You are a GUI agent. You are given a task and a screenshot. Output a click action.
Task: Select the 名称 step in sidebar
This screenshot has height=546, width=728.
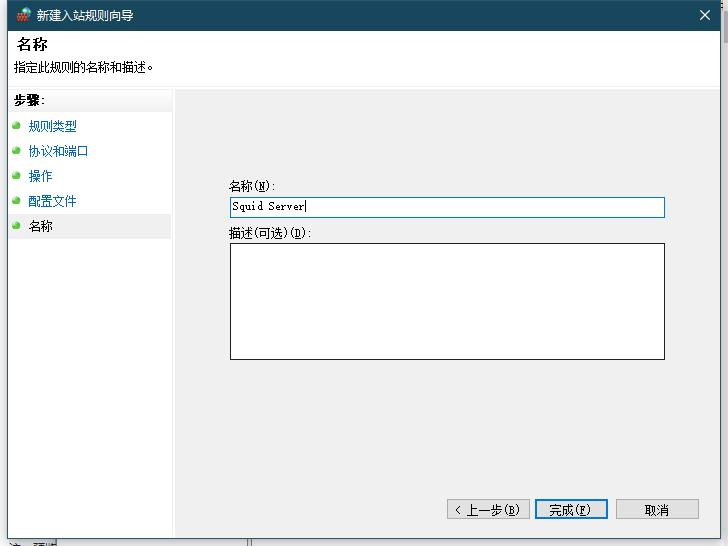[x=40, y=226]
